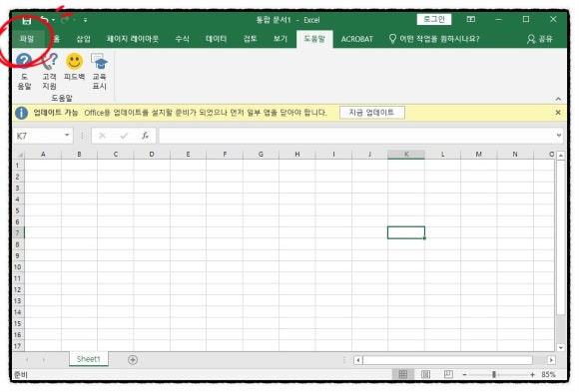Image resolution: width=579 pixels, height=392 pixels.
Task: Open the Name Box dropdown arrow
Action: point(67,136)
